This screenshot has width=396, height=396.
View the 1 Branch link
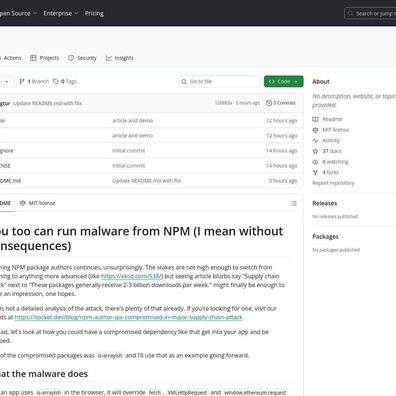click(34, 81)
